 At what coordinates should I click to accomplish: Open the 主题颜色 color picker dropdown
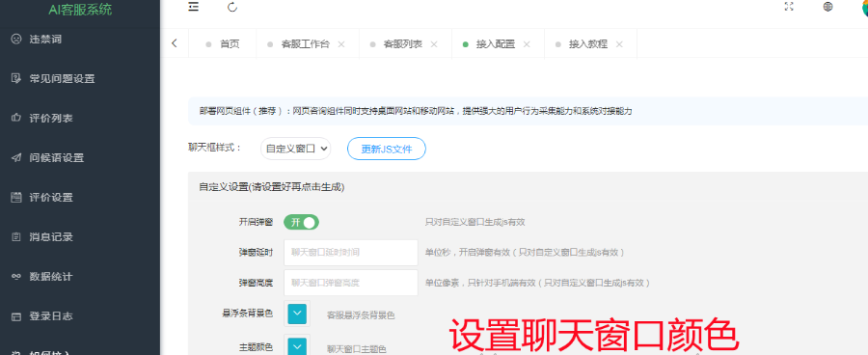(x=297, y=346)
